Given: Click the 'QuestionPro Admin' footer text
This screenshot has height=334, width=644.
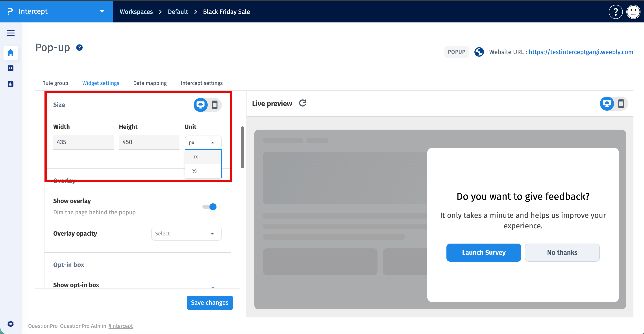Looking at the screenshot, I should (83, 326).
